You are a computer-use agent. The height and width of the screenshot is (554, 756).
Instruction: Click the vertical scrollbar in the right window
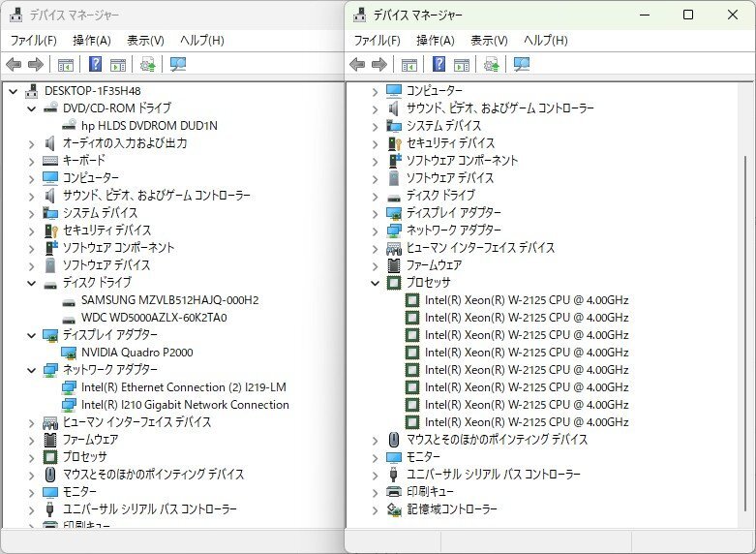pyautogui.click(x=744, y=291)
